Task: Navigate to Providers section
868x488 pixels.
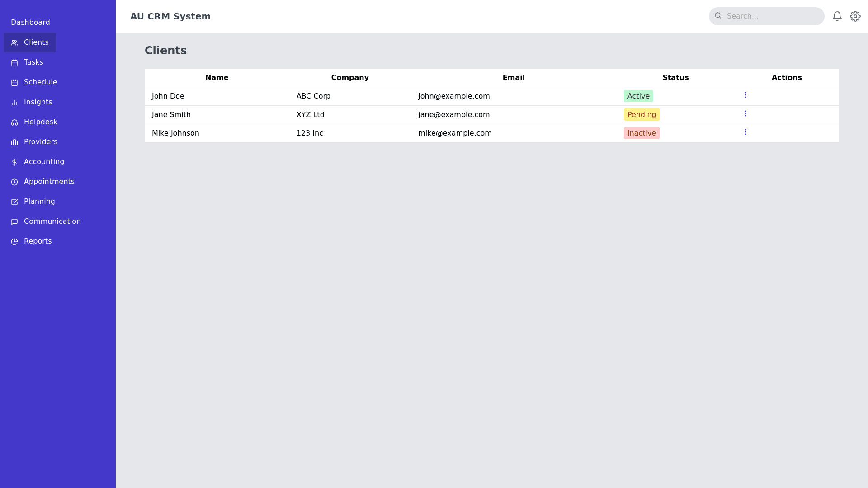Action: click(40, 142)
